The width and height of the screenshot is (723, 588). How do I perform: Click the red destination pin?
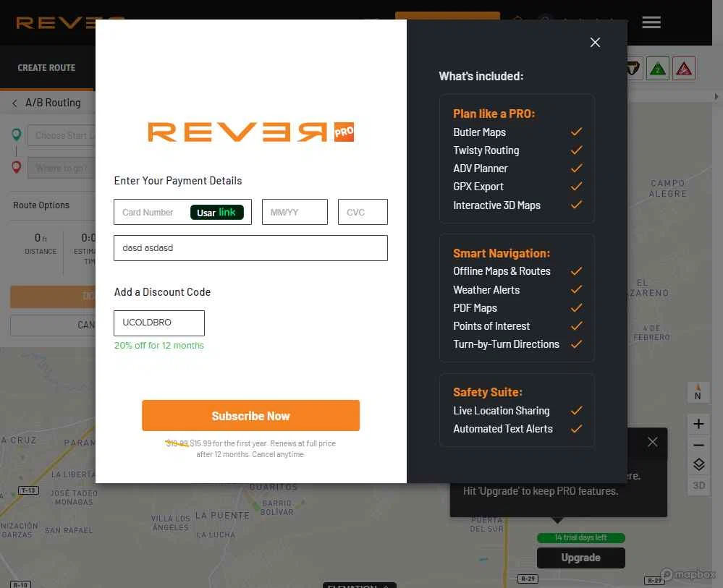coord(16,167)
